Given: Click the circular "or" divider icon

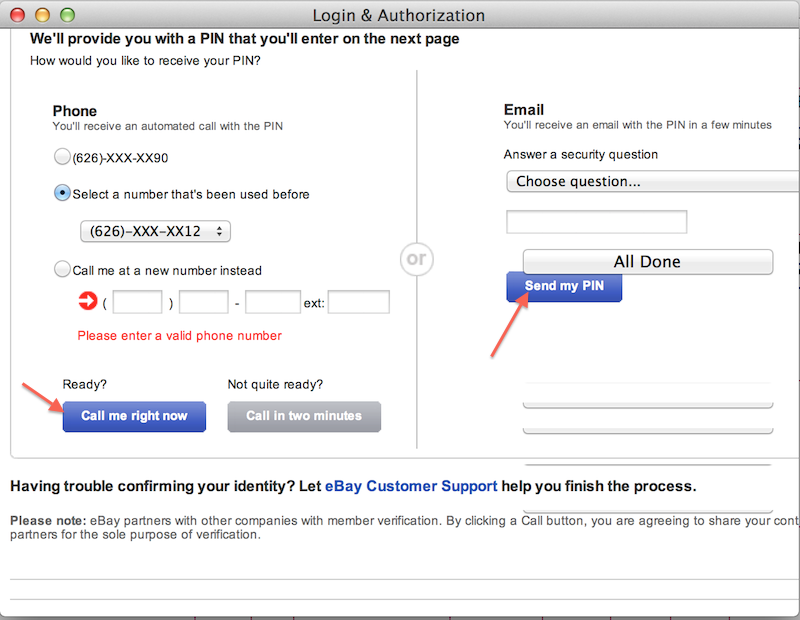Looking at the screenshot, I should click(x=416, y=259).
